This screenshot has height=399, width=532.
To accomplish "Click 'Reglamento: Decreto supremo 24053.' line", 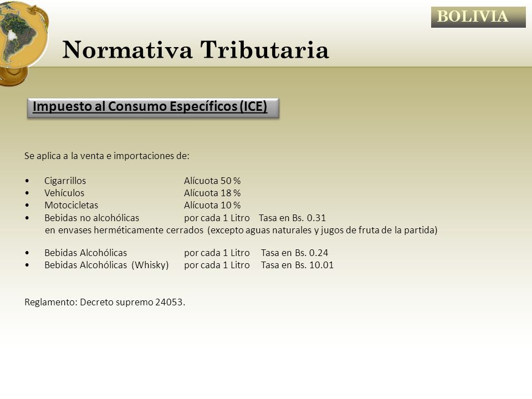I will (x=105, y=302).
